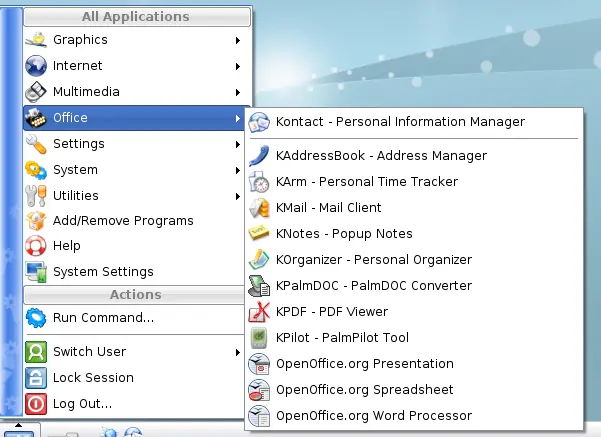This screenshot has height=437, width=601.
Task: Launch Kontact - Personal Information Manager
Action: click(414, 122)
